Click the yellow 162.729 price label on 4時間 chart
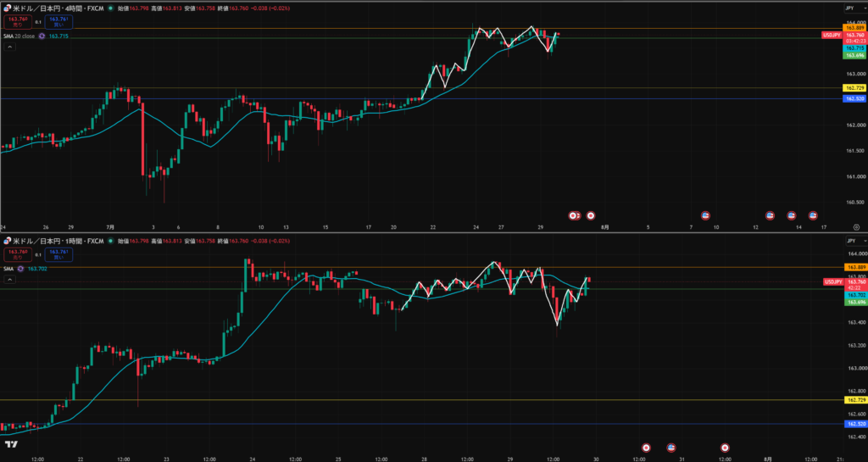 pos(854,88)
